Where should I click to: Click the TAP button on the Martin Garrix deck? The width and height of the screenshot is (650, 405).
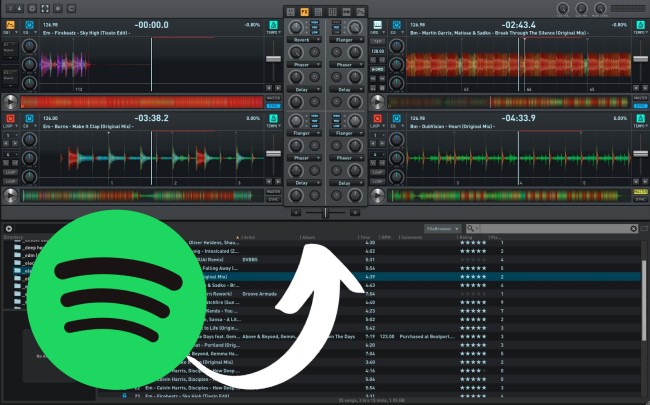377,41
